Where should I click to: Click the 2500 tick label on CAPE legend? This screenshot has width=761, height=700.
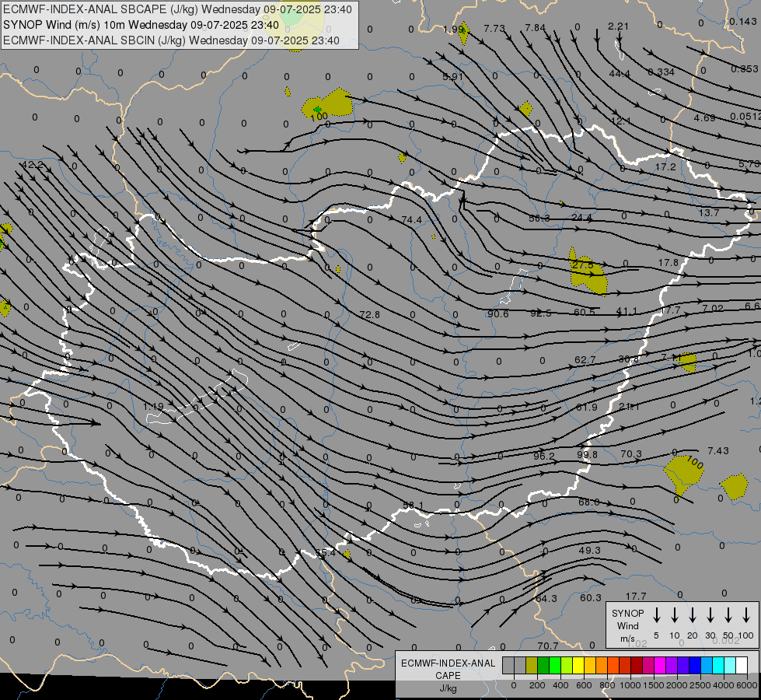coord(700,685)
